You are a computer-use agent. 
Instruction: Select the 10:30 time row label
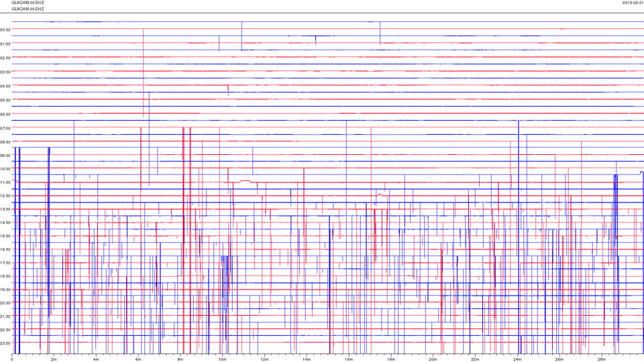click(x=5, y=169)
